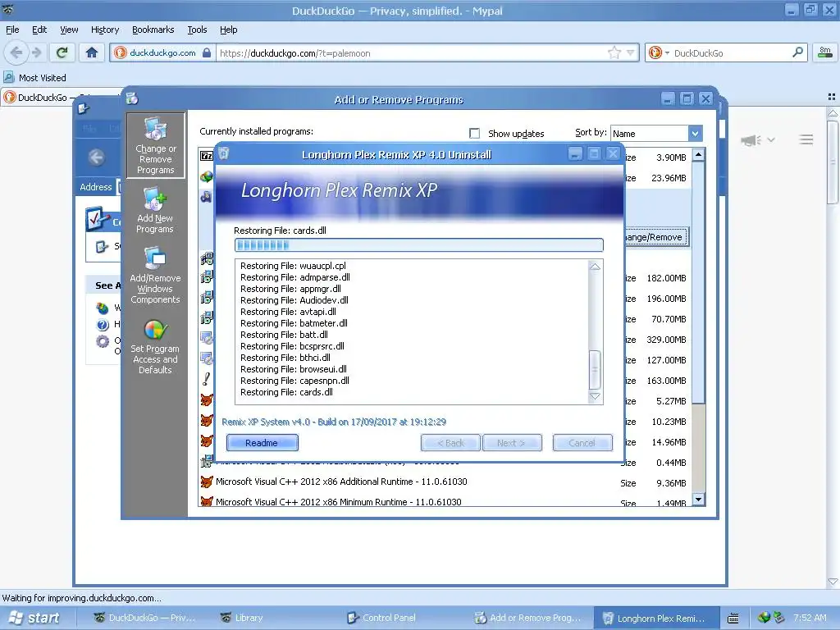The image size is (840, 630).
Task: Click the Most Visited bookmarks label
Action: coord(43,78)
